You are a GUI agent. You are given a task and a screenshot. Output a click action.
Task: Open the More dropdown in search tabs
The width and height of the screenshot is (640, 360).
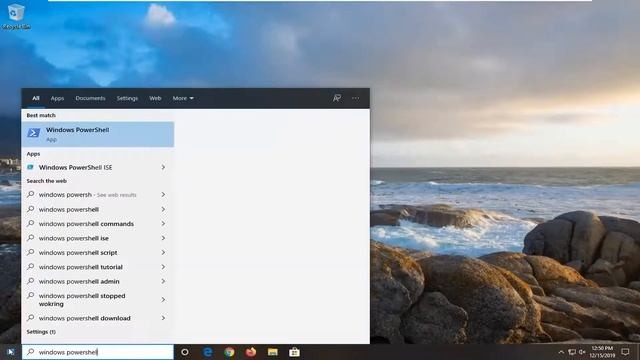click(x=183, y=98)
